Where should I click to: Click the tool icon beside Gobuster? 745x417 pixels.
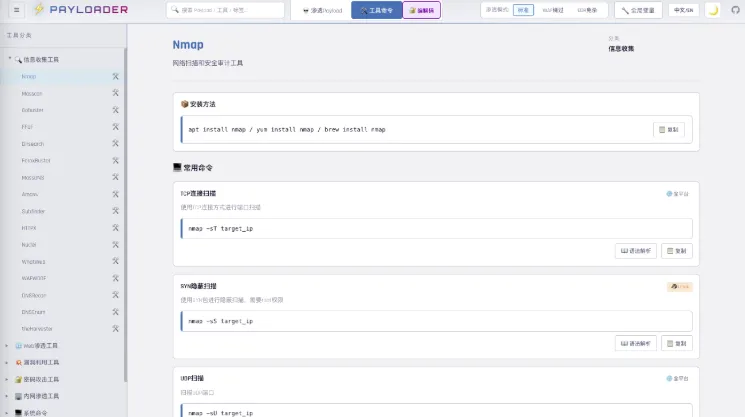pyautogui.click(x=115, y=110)
